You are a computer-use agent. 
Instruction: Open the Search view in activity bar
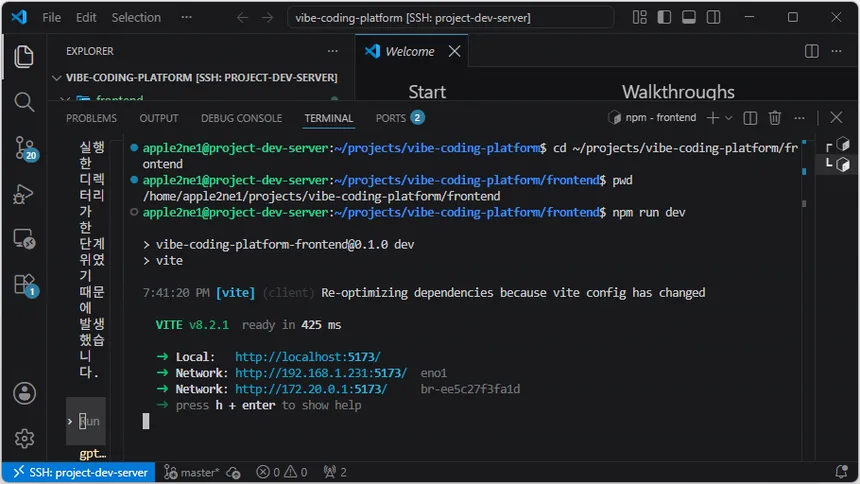point(24,102)
